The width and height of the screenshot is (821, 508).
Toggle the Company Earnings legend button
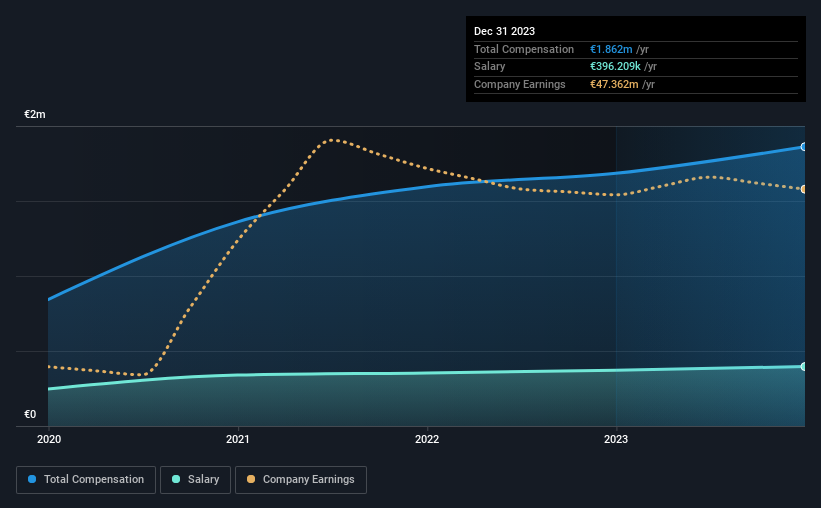point(301,480)
